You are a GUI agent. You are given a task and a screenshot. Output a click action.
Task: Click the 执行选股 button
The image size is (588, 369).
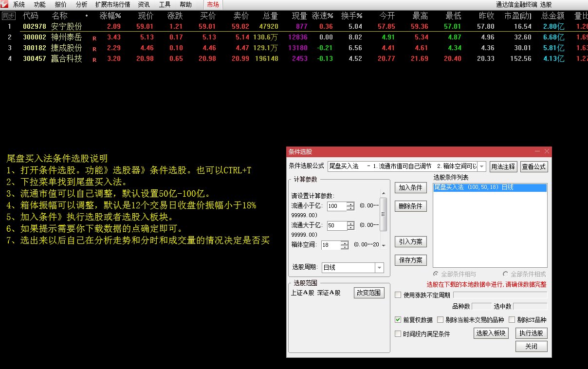tap(531, 333)
